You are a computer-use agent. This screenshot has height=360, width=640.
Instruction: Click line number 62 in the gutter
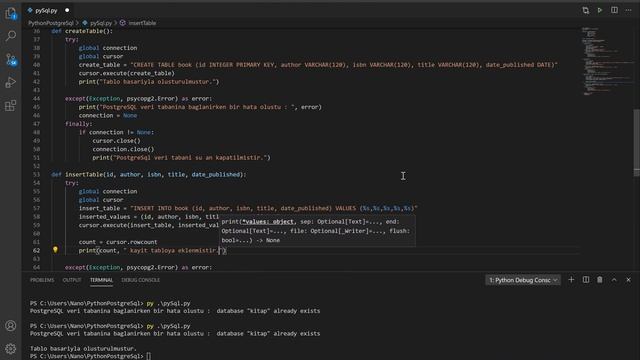click(36, 251)
